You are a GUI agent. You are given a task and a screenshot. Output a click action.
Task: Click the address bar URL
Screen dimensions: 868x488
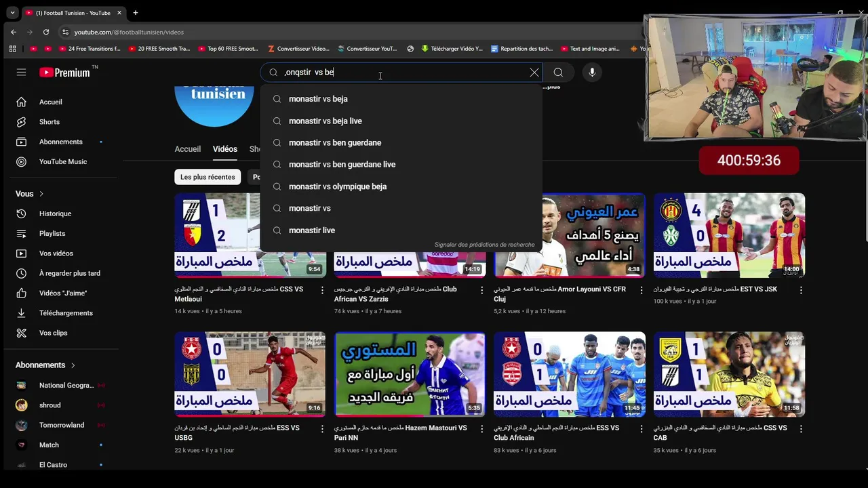coord(129,32)
